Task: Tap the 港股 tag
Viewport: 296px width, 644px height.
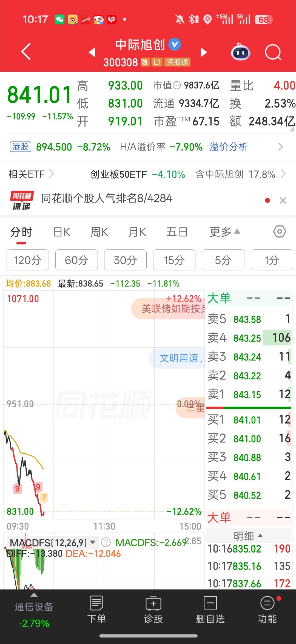Action: tap(21, 147)
